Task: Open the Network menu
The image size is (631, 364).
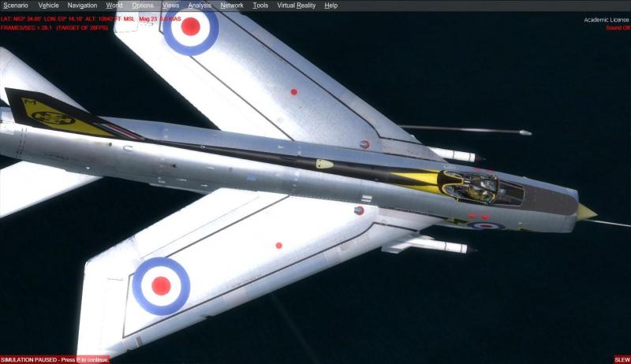Action: point(232,6)
